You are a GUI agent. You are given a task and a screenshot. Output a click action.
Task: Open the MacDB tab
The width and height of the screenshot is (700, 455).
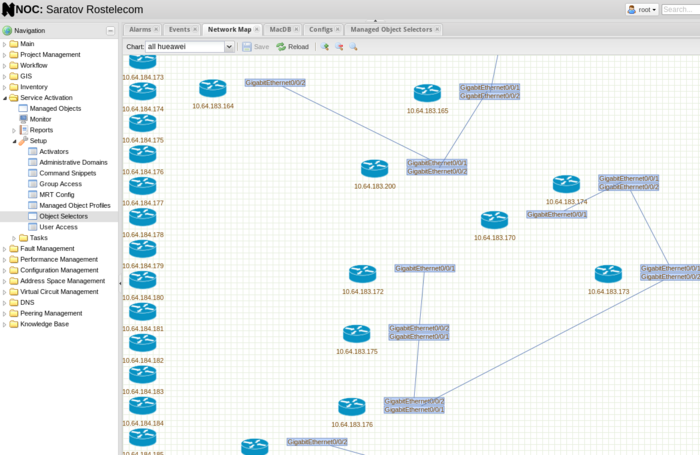tap(280, 29)
